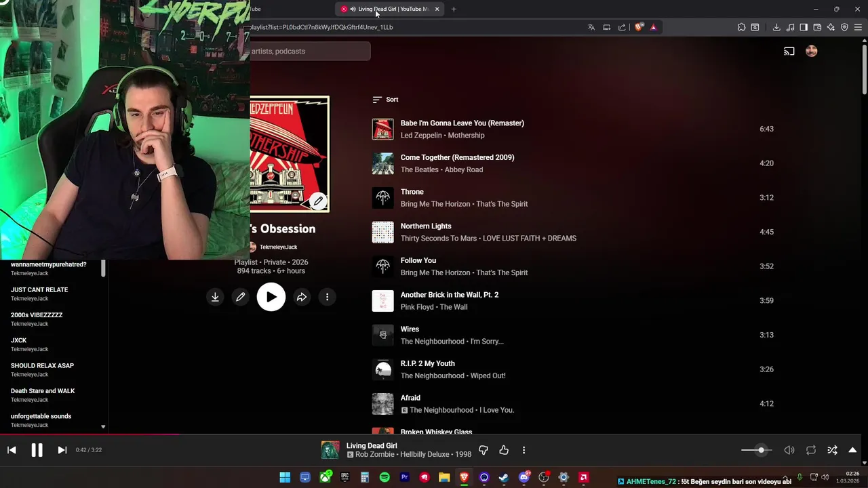This screenshot has width=868, height=488.
Task: Open the Wiped Out! album link
Action: (487, 375)
